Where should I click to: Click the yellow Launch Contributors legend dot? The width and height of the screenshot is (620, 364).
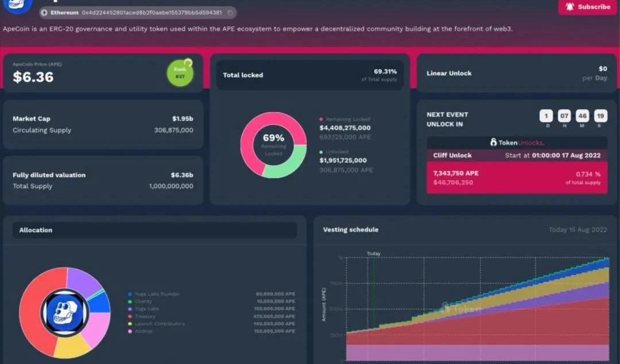click(x=130, y=324)
